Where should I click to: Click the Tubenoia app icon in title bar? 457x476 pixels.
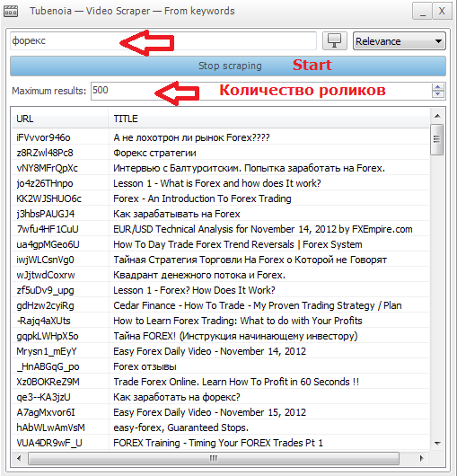coord(11,12)
